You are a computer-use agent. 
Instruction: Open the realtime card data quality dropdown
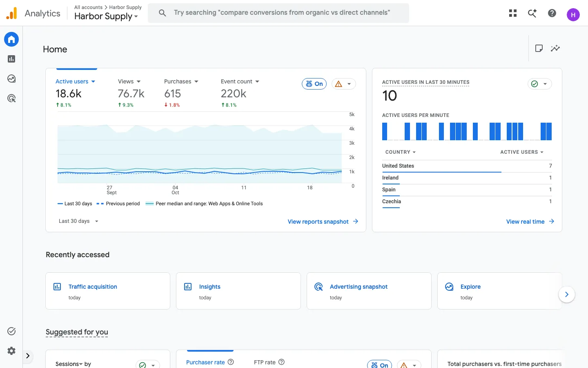click(539, 84)
